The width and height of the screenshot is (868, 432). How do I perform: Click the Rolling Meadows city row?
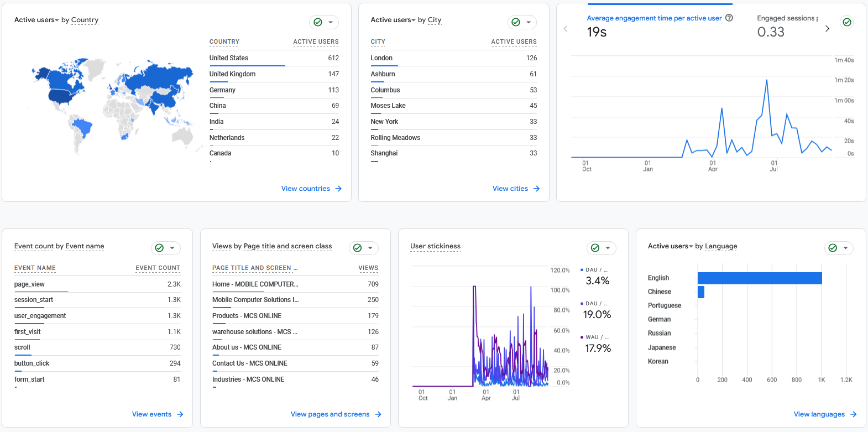click(454, 138)
